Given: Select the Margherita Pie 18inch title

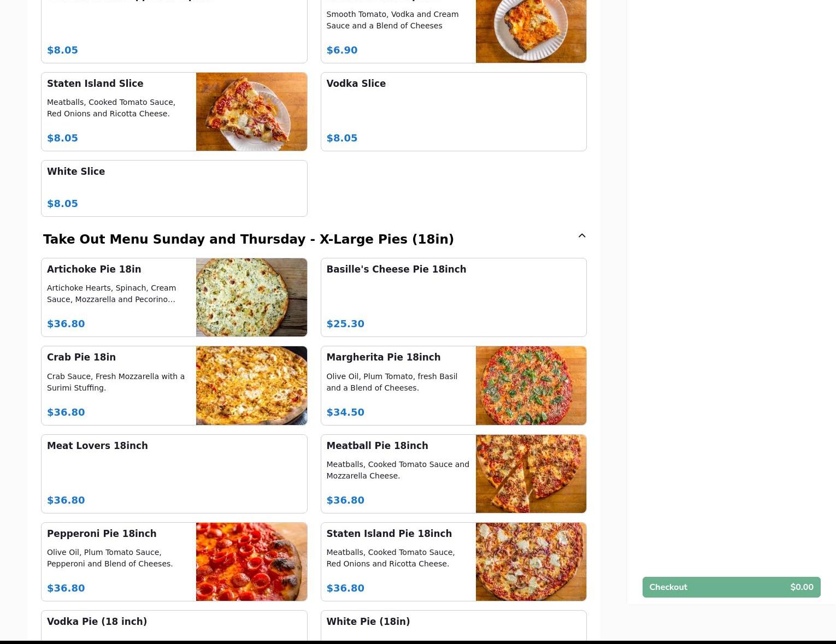Looking at the screenshot, I should [383, 357].
